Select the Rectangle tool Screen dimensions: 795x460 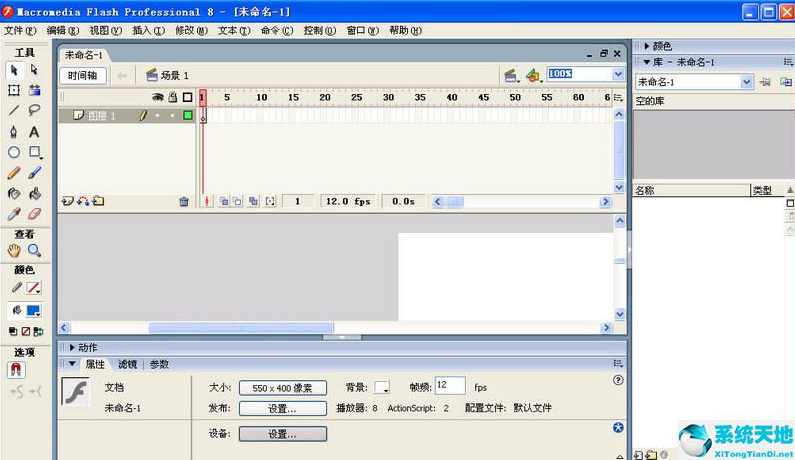point(34,152)
